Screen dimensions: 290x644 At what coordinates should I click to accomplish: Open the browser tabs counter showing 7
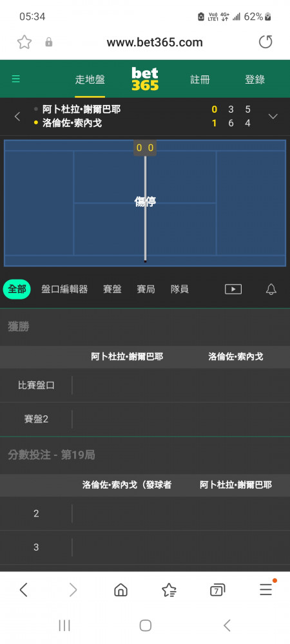pyautogui.click(x=217, y=590)
